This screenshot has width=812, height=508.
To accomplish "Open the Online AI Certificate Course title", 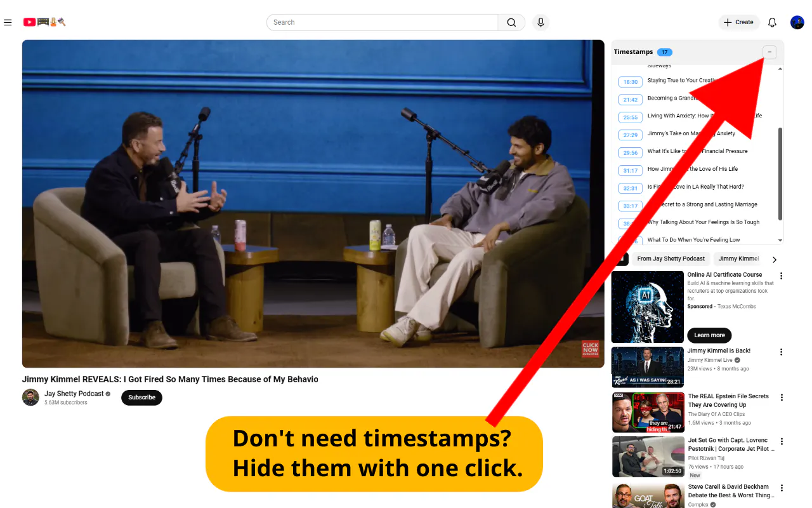I will point(725,275).
